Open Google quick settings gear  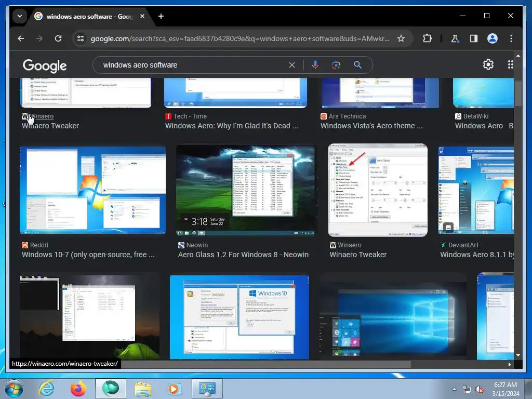[x=488, y=64]
